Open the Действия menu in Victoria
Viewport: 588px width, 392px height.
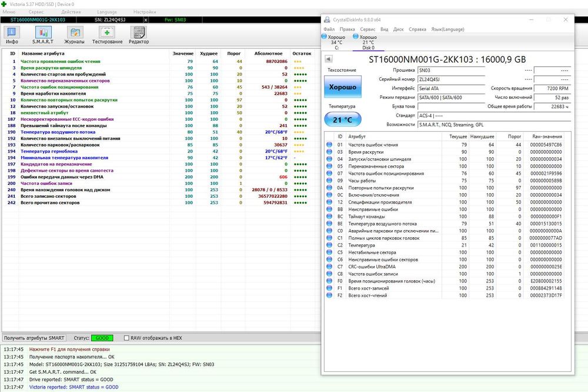pos(71,12)
